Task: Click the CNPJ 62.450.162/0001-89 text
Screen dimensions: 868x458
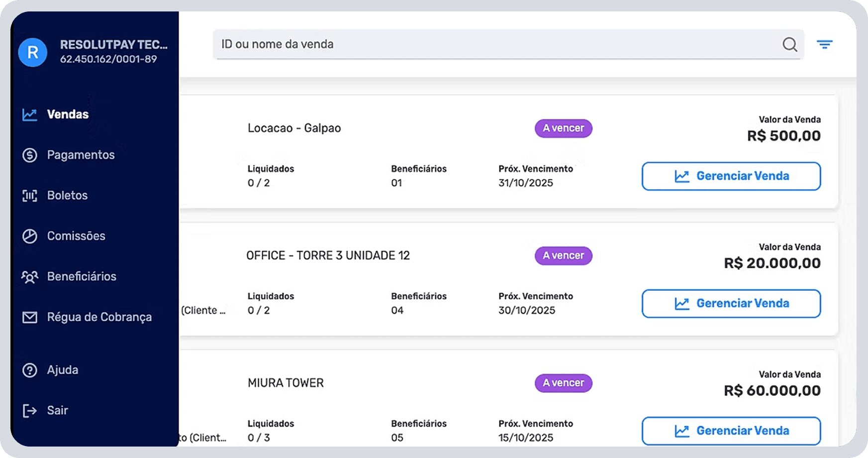Action: pos(108,59)
